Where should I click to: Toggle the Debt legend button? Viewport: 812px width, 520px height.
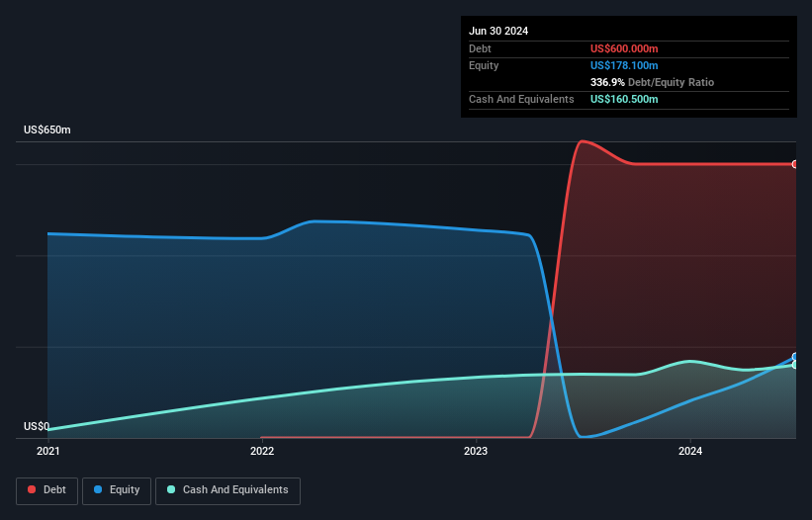47,490
